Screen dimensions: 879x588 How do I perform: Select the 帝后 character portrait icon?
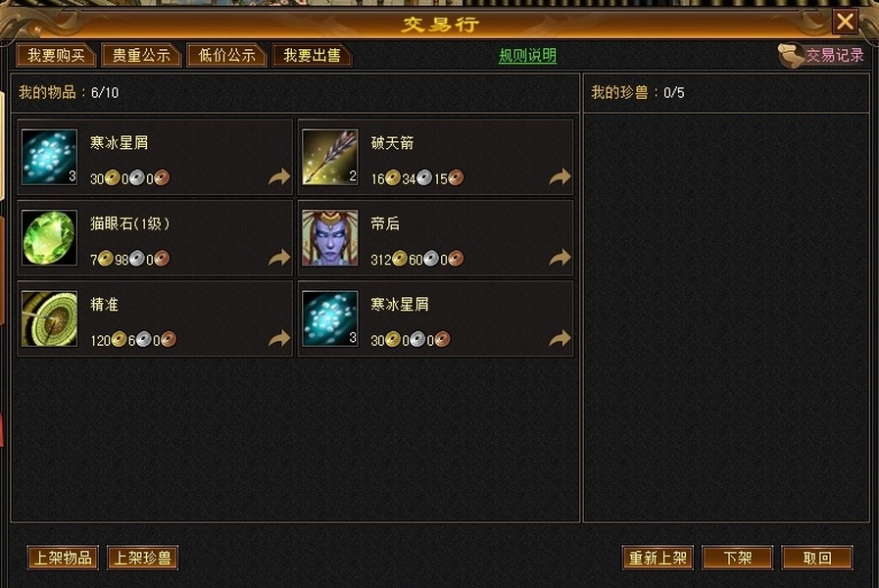tap(329, 238)
